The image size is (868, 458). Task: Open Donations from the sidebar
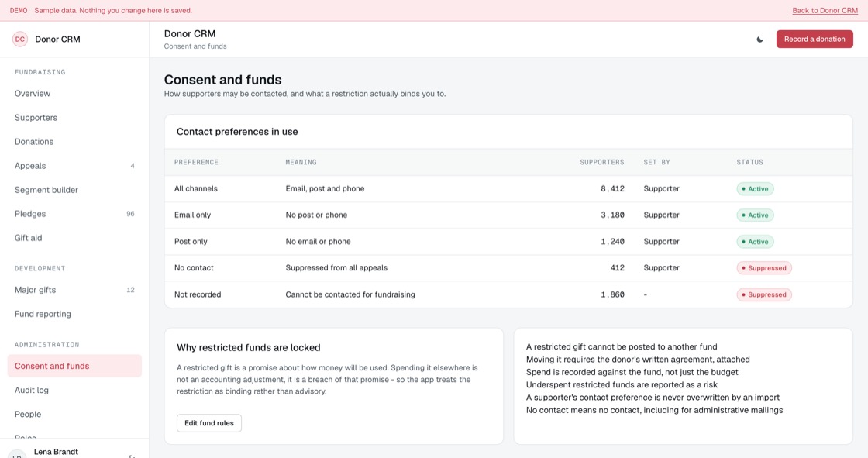tap(74, 142)
